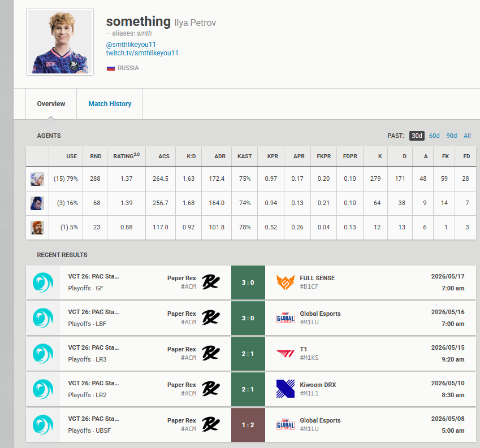The width and height of the screenshot is (480, 448).
Task: Click the 264.5 ACS value
Action: coord(161,179)
